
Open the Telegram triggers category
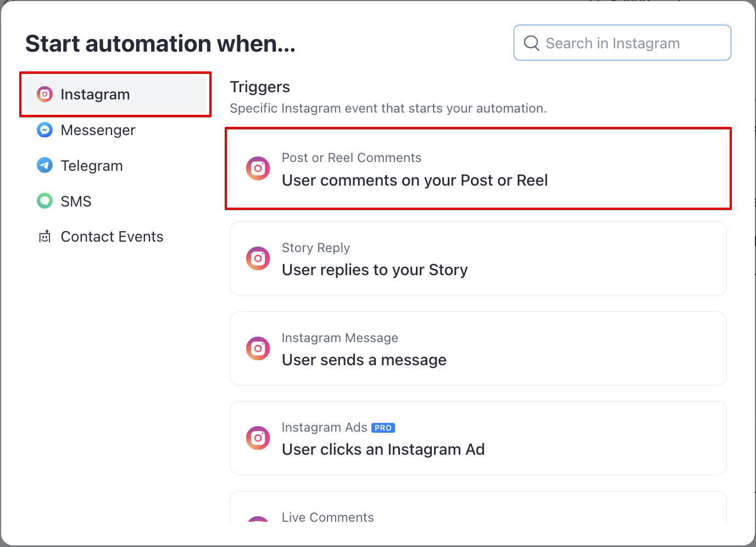click(92, 166)
